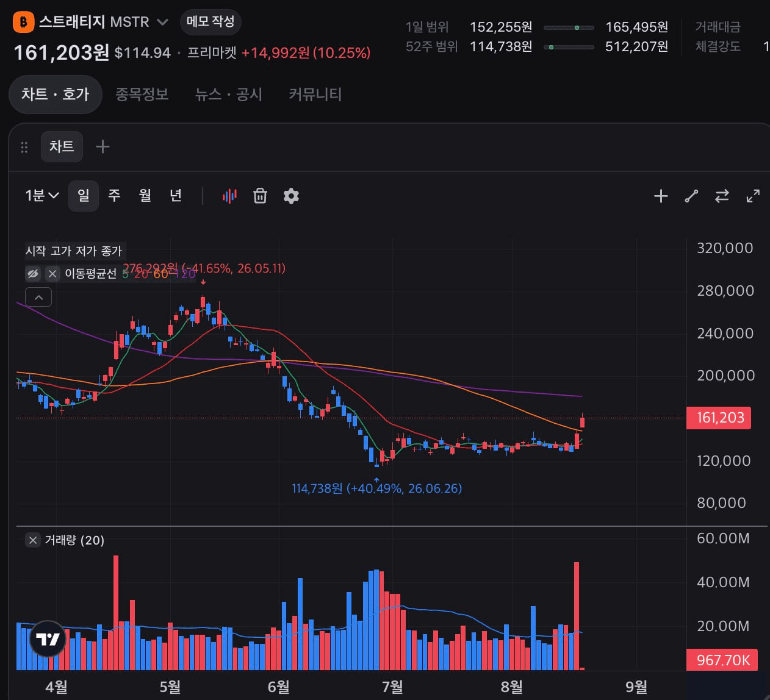This screenshot has width=770, height=700.
Task: Click the 스트래티지 MSTR stock name
Action: pyautogui.click(x=94, y=22)
